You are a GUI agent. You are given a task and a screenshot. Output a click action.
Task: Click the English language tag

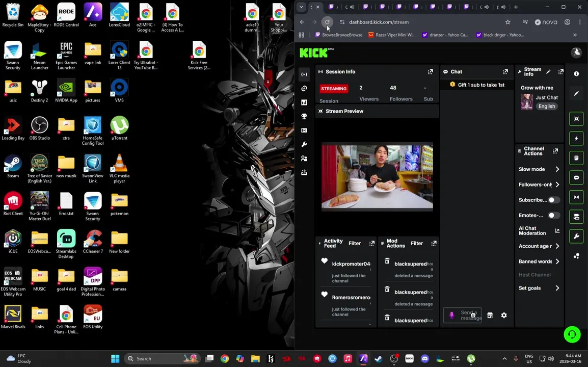[x=547, y=106]
